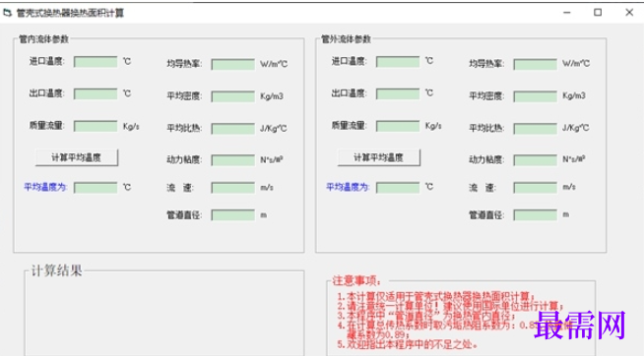Click the application icon in the title bar
Screen dimensions: 644x356
tap(7, 13)
